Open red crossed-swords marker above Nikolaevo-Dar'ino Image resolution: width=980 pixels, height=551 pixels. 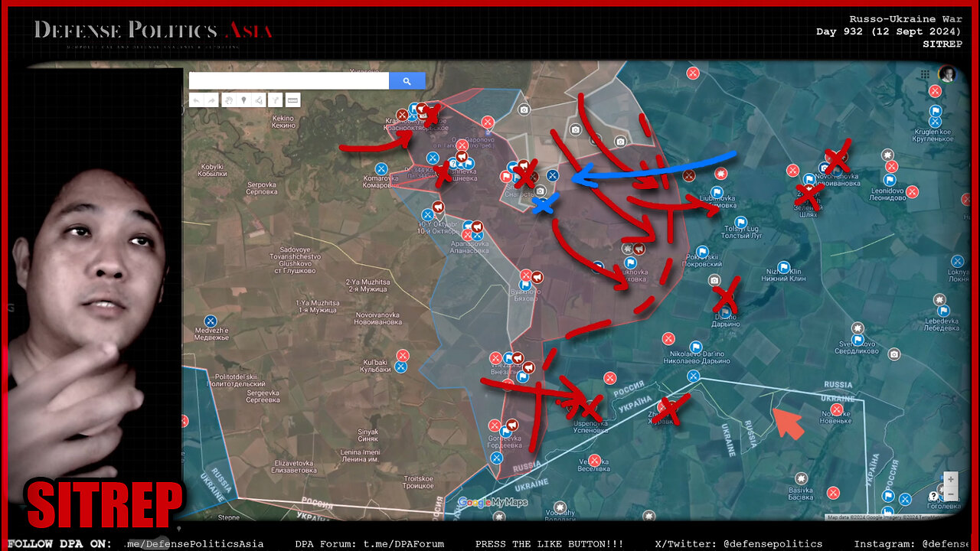click(668, 337)
